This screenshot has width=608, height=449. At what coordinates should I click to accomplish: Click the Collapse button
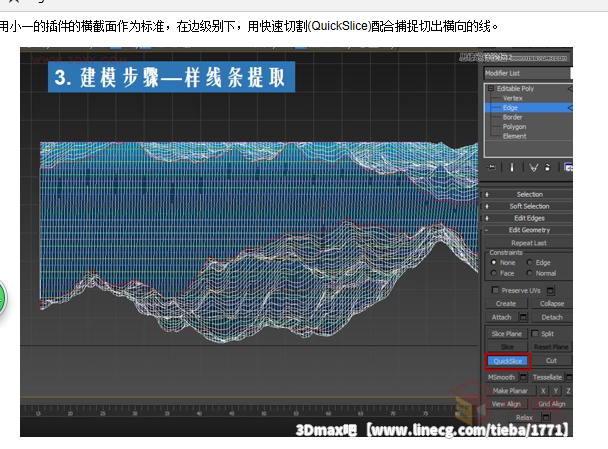[x=551, y=303]
